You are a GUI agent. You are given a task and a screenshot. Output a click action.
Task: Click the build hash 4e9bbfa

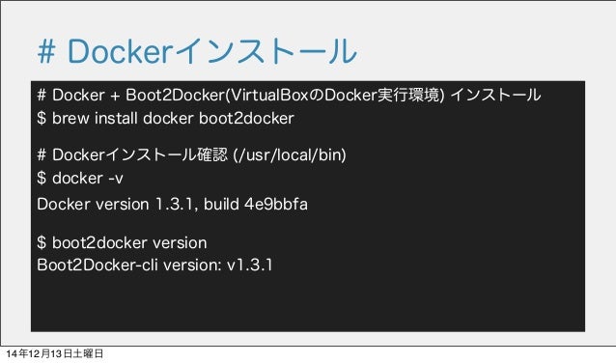pyautogui.click(x=276, y=204)
